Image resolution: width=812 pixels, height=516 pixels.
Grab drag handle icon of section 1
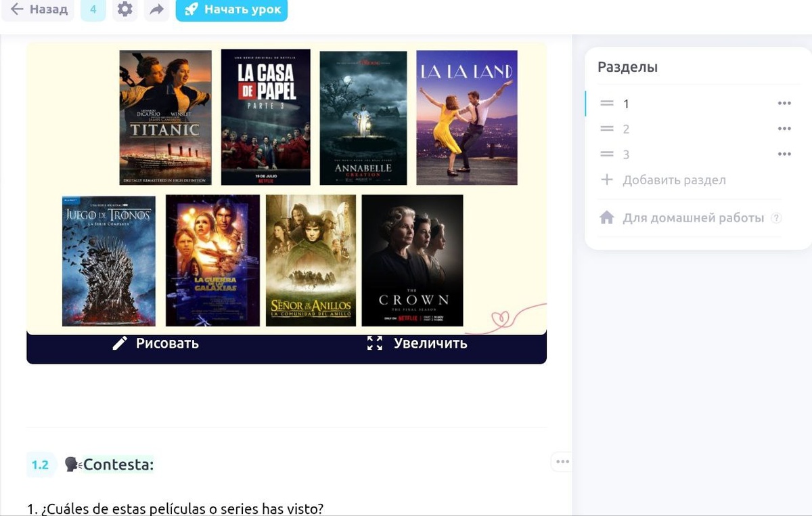click(607, 104)
